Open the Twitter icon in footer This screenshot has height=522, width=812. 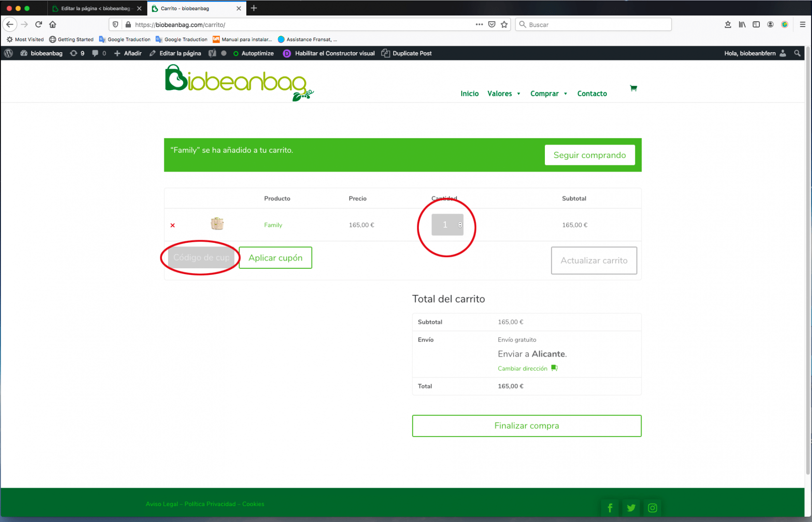coord(631,507)
